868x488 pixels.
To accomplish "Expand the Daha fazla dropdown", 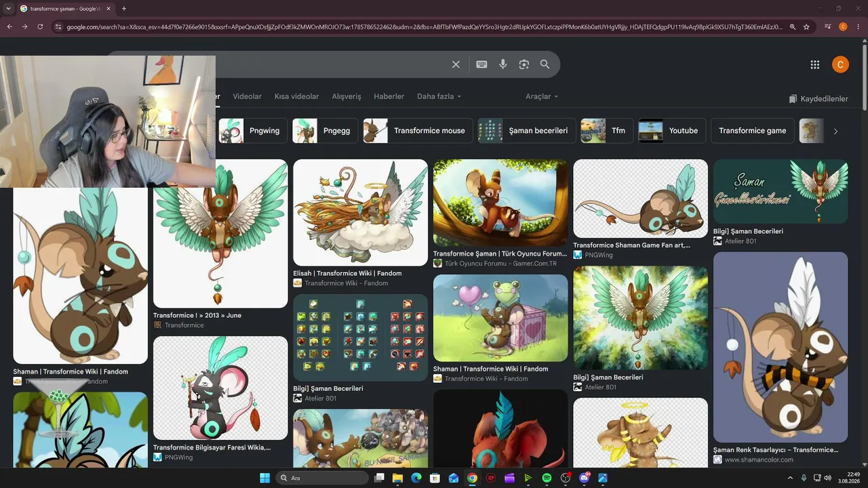I will pyautogui.click(x=439, y=96).
